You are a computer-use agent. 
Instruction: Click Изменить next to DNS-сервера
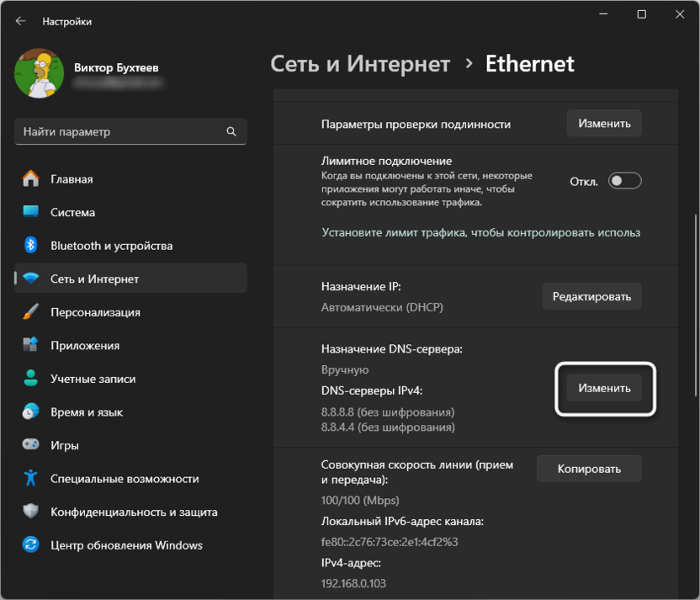tap(604, 389)
